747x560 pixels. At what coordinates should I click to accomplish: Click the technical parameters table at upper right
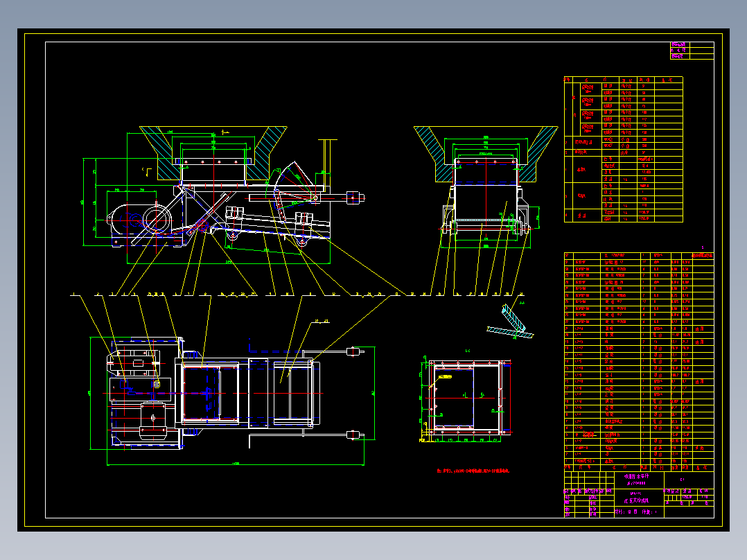click(623, 149)
